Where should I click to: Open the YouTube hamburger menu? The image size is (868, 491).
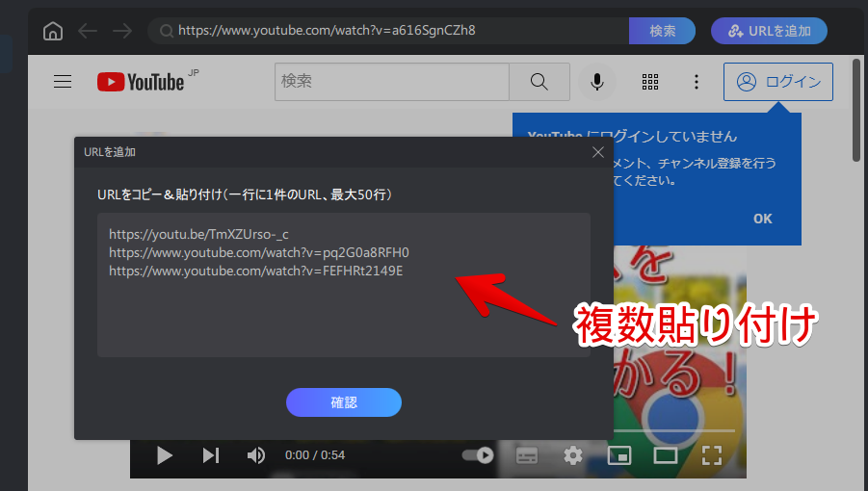point(63,82)
